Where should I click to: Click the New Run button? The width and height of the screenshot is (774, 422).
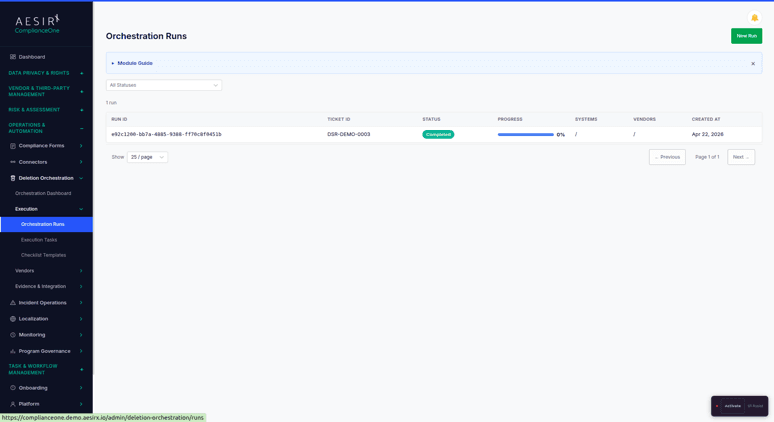coord(746,36)
